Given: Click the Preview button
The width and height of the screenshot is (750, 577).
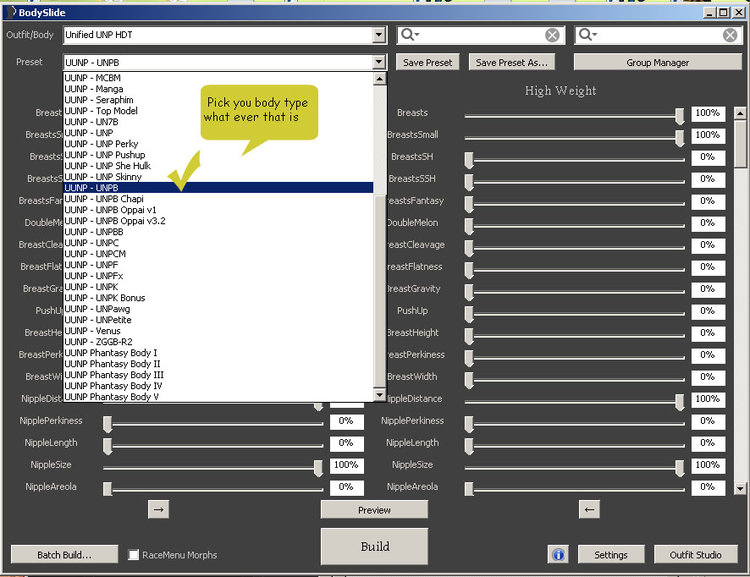Looking at the screenshot, I should tap(374, 510).
